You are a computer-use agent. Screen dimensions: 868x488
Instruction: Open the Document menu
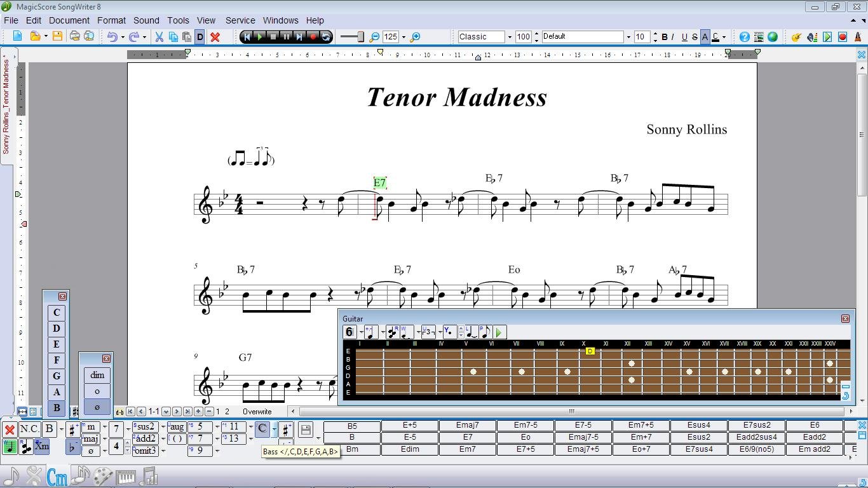69,20
